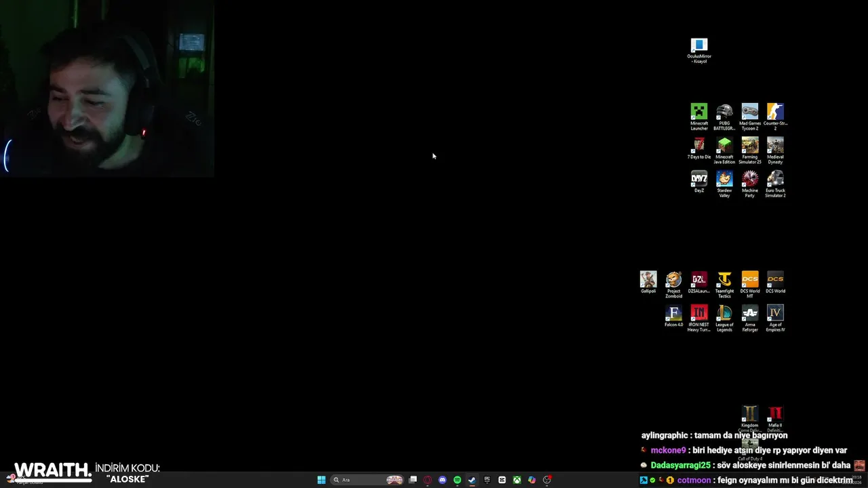Click the chat username cotmoon
868x488 pixels.
tap(694, 481)
